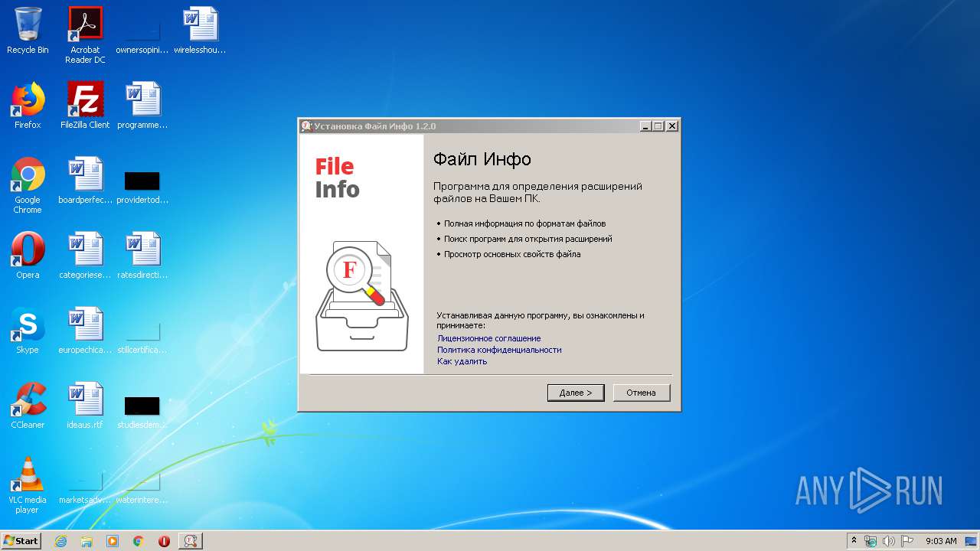
Task: Click the Отмена button
Action: click(642, 393)
